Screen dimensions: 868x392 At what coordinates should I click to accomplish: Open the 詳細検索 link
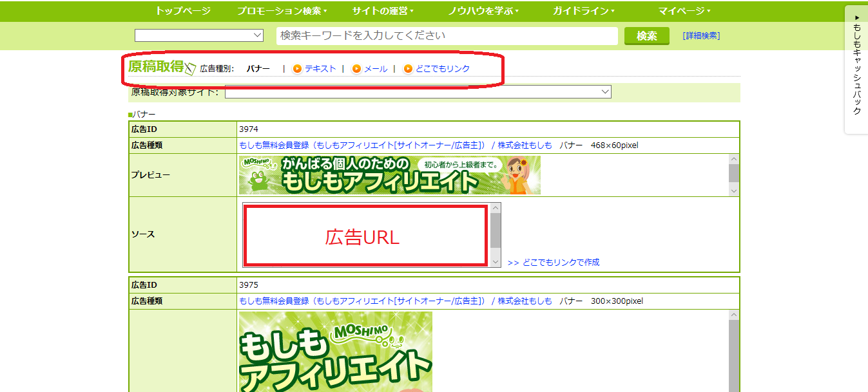(701, 36)
